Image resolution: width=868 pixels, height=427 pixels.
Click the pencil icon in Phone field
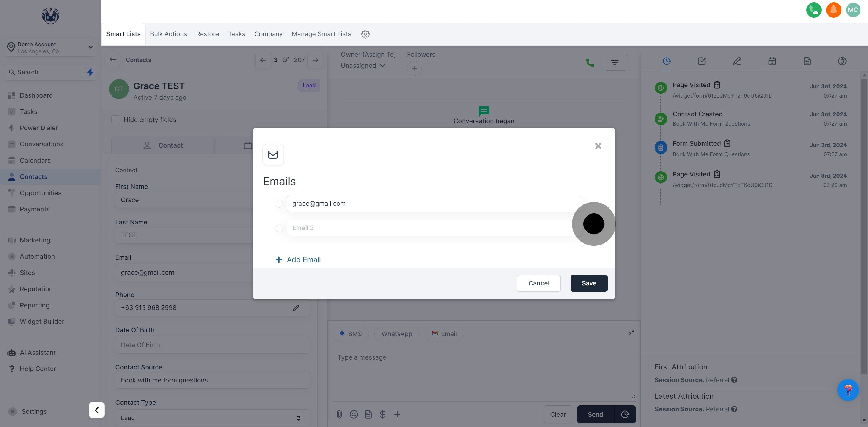point(296,308)
